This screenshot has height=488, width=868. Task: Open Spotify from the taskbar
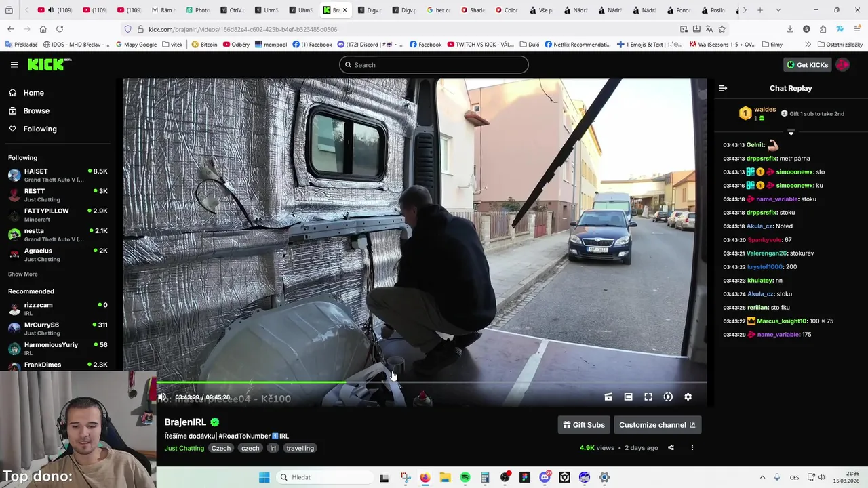tap(465, 477)
